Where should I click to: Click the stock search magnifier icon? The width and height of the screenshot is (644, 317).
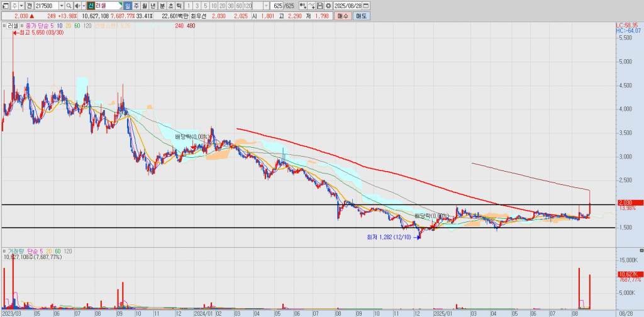[x=69, y=6]
